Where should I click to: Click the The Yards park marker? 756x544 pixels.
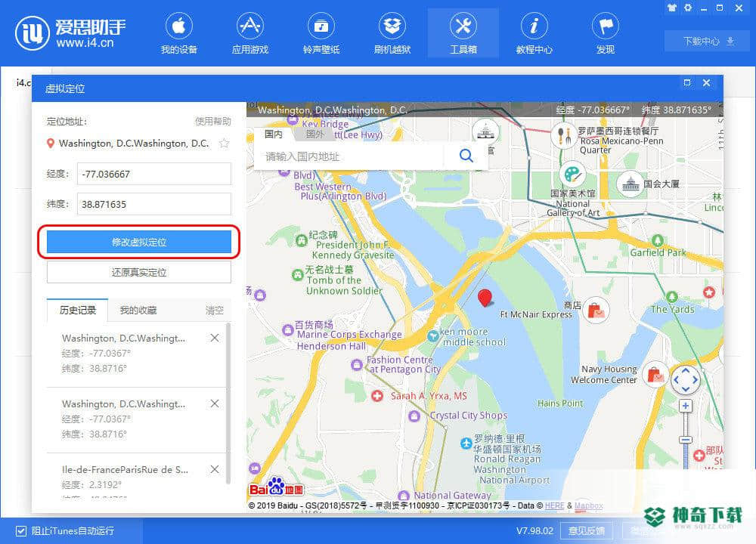click(671, 297)
